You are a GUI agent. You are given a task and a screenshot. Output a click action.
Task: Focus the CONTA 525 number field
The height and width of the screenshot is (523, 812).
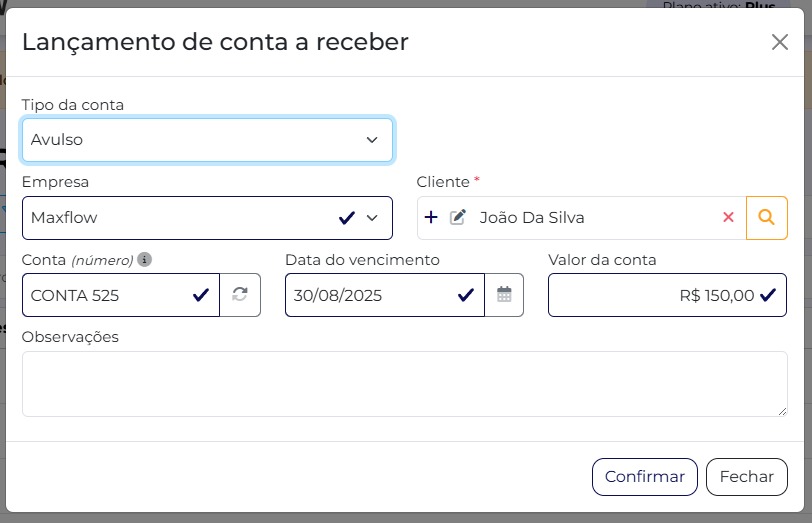tap(121, 295)
